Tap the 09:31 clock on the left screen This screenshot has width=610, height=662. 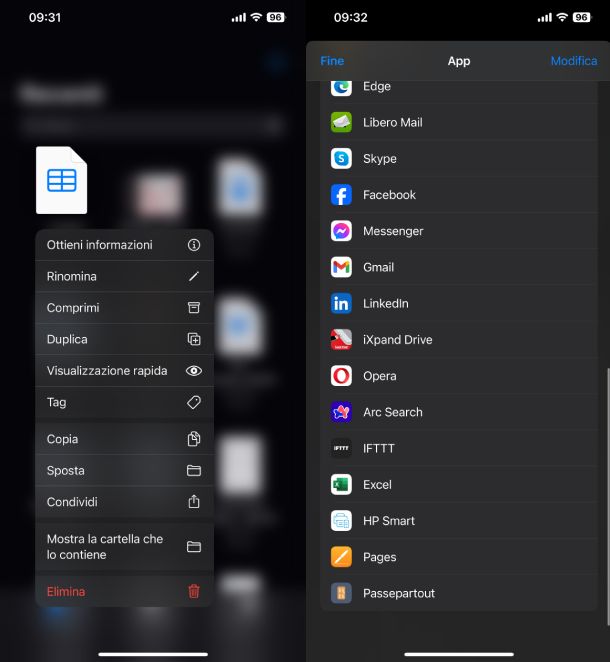pyautogui.click(x=45, y=18)
